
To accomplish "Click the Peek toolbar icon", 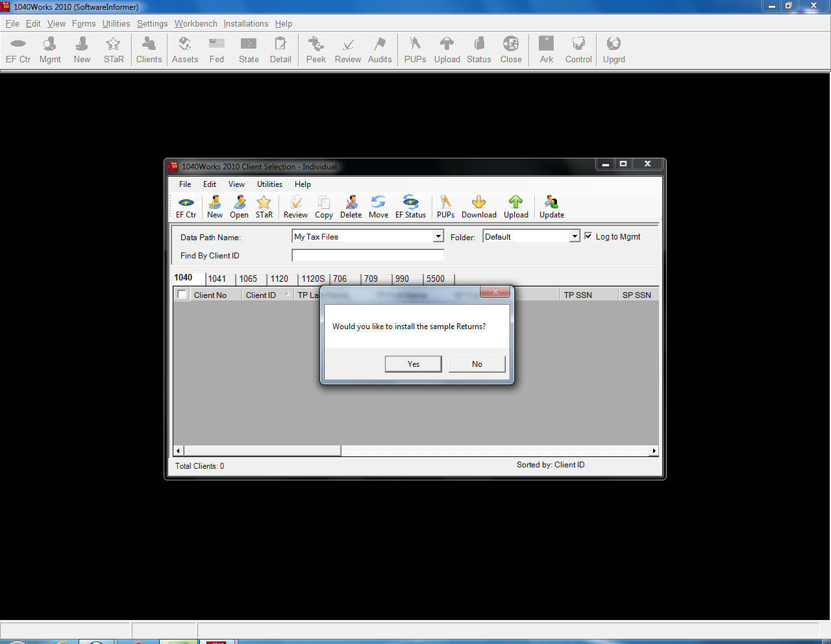I will click(316, 50).
